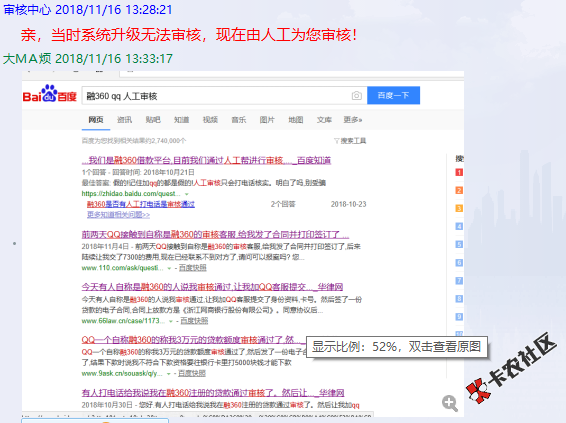Click hot-search rank 9 badge
This screenshot has width=566, height=423.
click(x=459, y=317)
